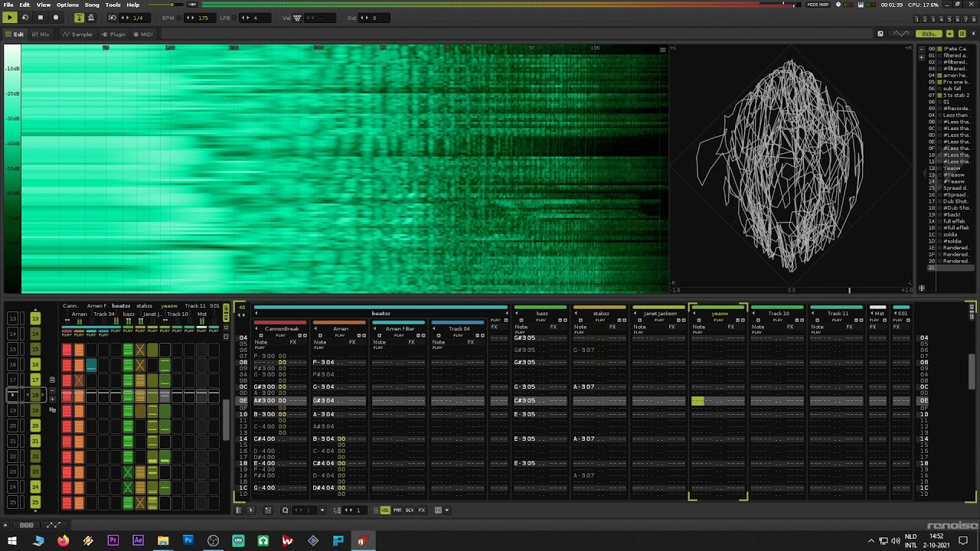Select the Janet Jackson track header

[x=659, y=313]
